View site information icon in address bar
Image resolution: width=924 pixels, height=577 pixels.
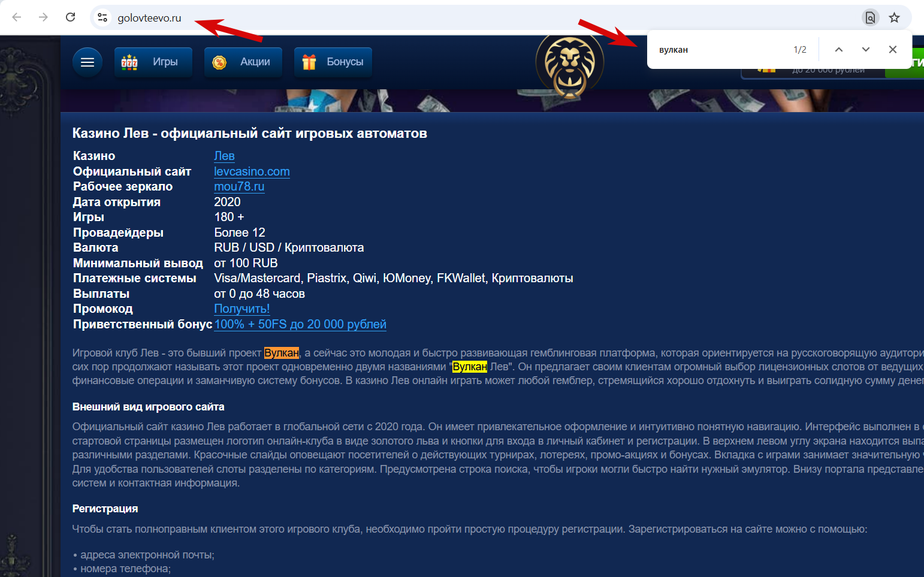pyautogui.click(x=103, y=18)
